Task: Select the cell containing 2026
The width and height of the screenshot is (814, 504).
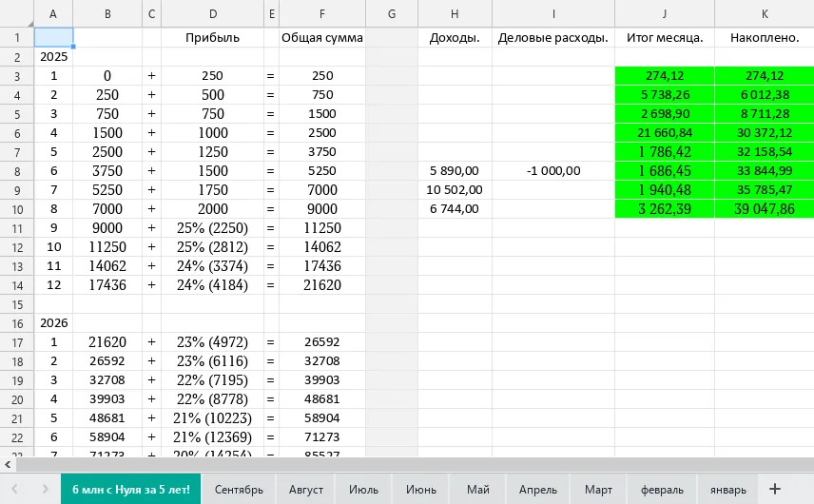Action: point(53,323)
